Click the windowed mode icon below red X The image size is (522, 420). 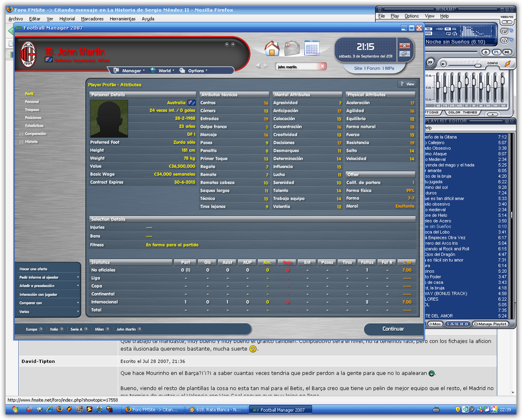[404, 54]
